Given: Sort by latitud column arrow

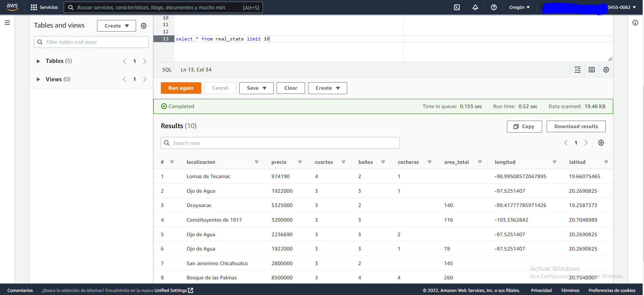Looking at the screenshot, I should click(x=606, y=162).
